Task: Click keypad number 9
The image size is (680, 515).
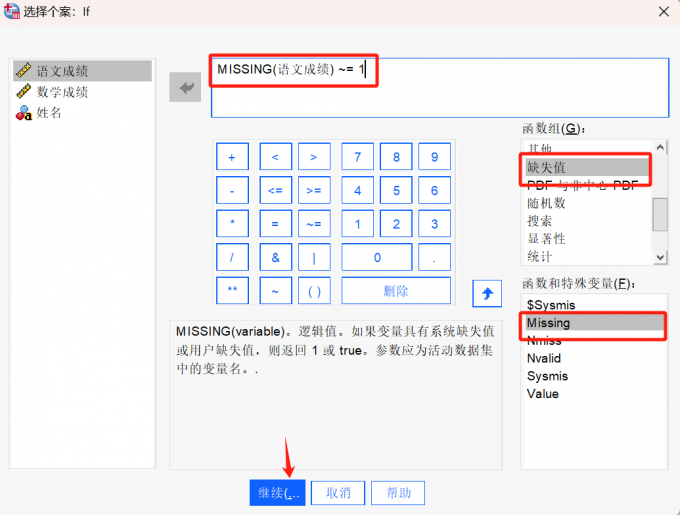Action: (435, 156)
